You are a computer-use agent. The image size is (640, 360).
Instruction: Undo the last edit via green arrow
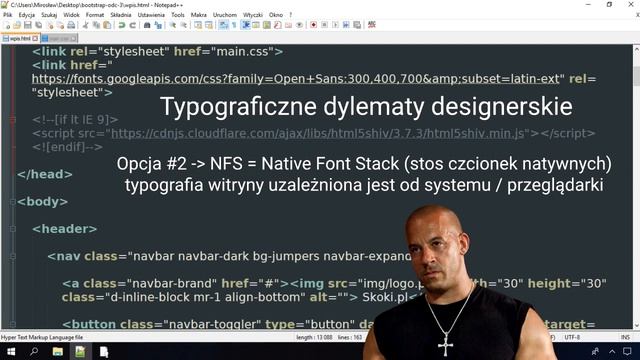(x=122, y=25)
